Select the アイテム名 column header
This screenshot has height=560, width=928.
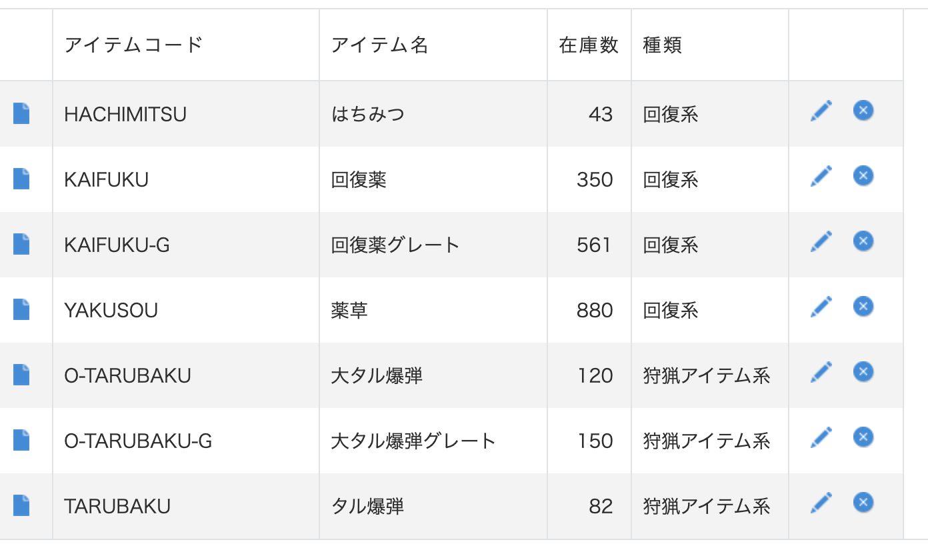[x=379, y=45]
